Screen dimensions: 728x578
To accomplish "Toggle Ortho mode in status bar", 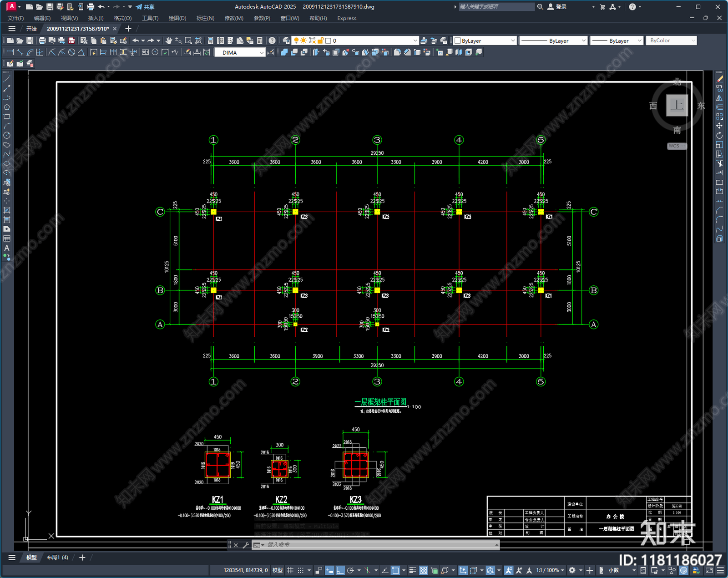I will tap(340, 570).
